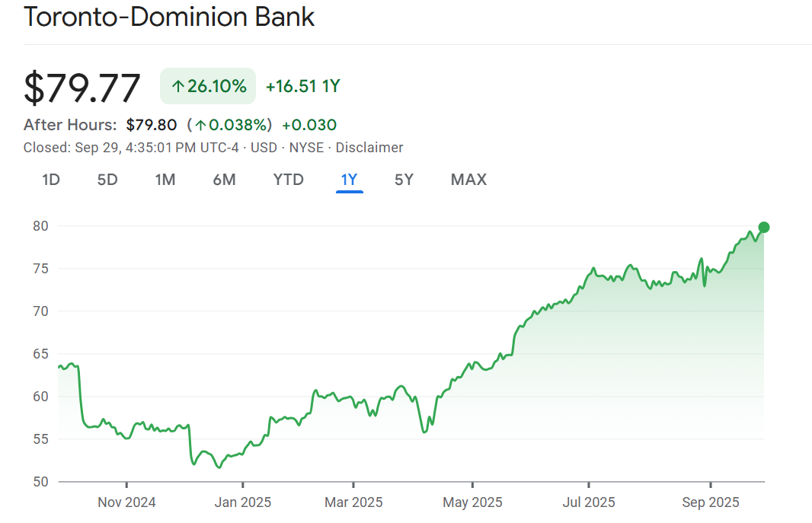
Task: Click the Sep 2025 axis label
Action: point(710,502)
